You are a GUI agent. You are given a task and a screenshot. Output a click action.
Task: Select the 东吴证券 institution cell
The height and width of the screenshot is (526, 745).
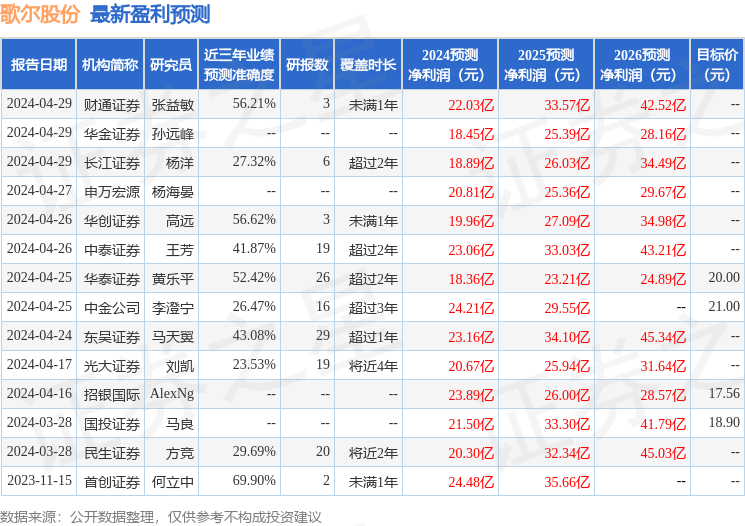[112, 336]
